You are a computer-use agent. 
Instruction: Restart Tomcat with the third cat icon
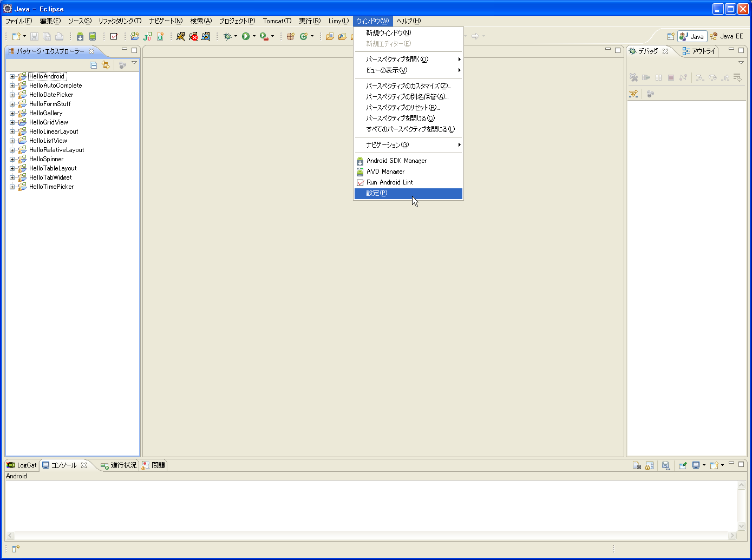coord(206,36)
